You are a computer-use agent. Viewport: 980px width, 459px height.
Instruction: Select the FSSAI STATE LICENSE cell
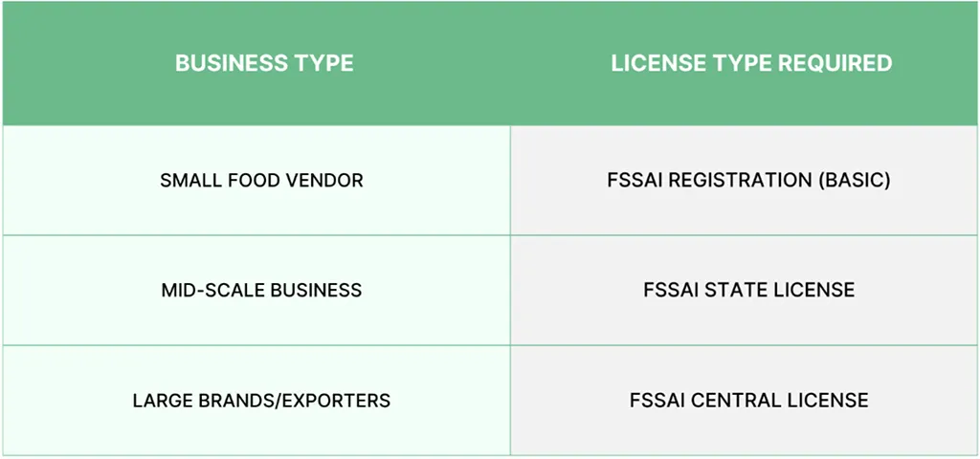(x=748, y=290)
